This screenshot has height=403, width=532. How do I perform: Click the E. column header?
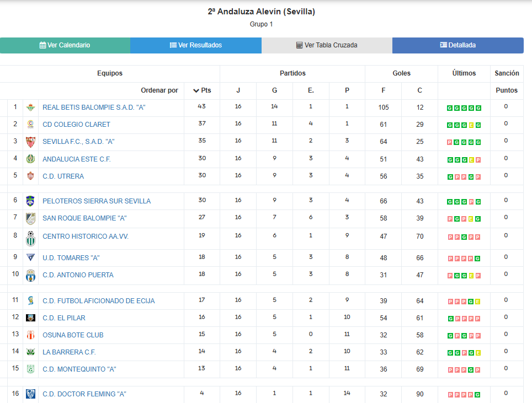pyautogui.click(x=311, y=90)
